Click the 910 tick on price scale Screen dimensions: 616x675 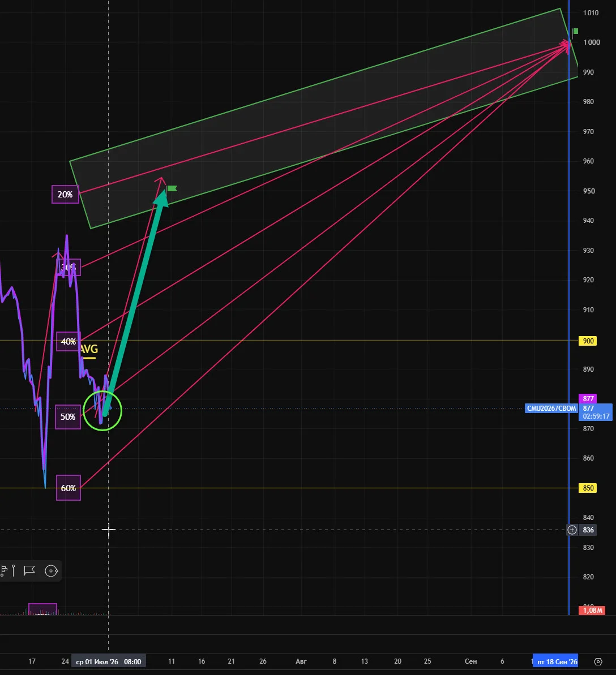coord(588,309)
